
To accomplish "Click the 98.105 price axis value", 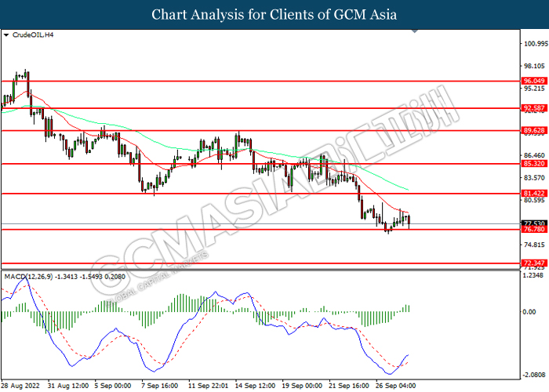I will [x=534, y=66].
